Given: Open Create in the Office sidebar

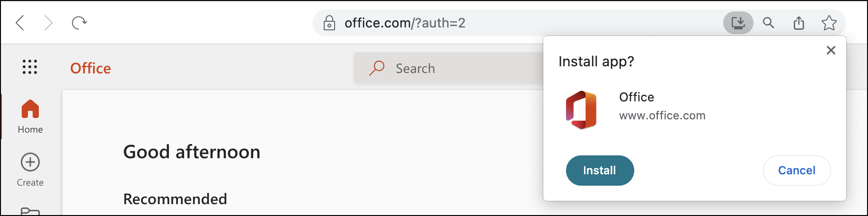Looking at the screenshot, I should point(30,170).
